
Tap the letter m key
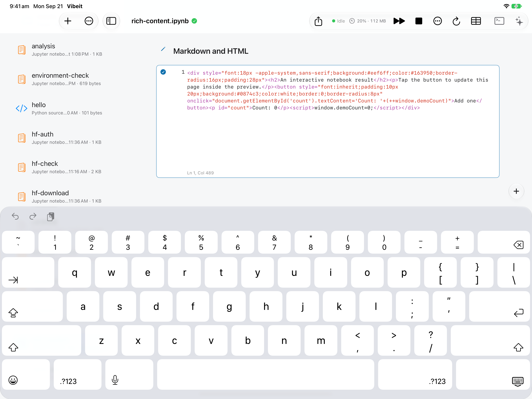pyautogui.click(x=321, y=340)
